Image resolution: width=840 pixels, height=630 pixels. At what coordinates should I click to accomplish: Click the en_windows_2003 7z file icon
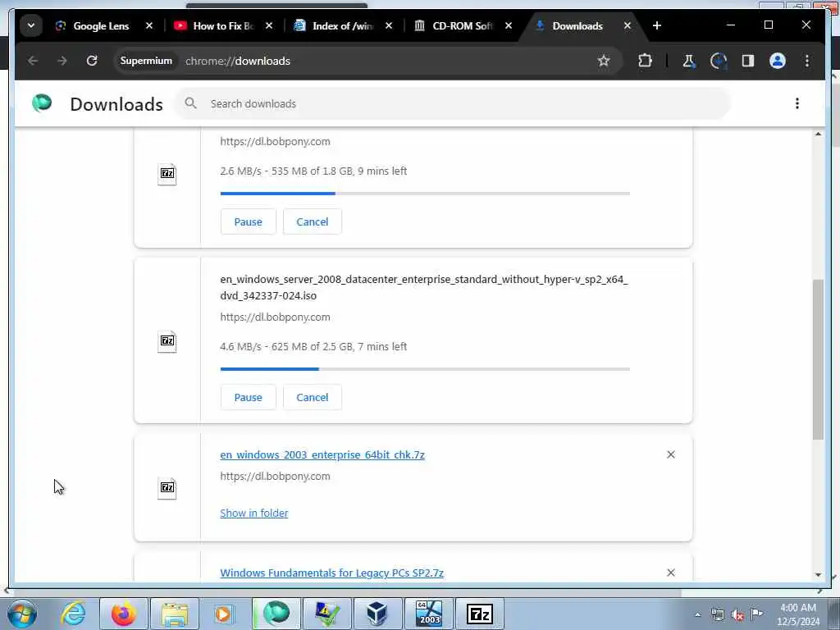167,488
